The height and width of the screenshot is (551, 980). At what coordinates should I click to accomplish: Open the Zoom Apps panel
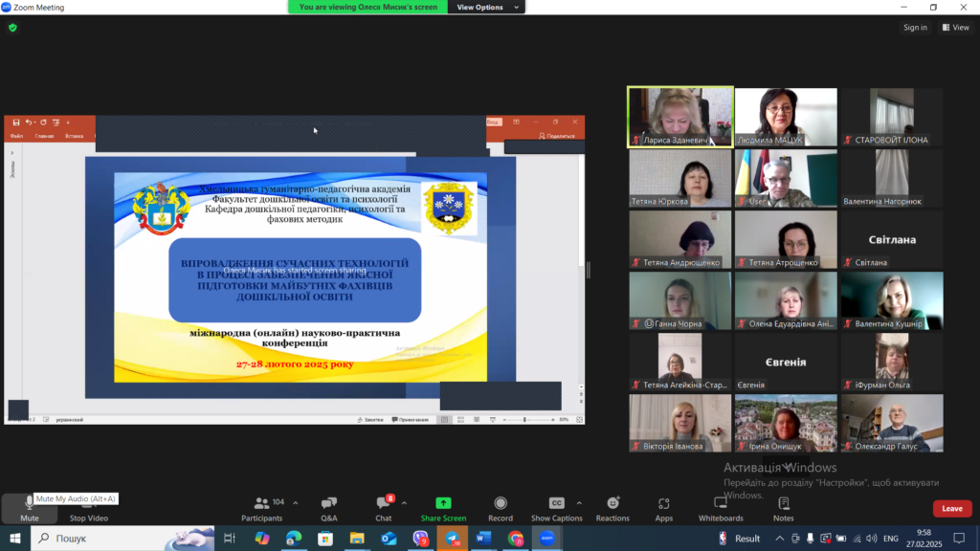click(663, 508)
